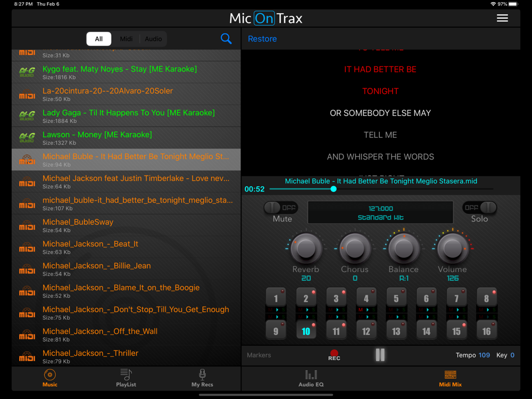Screen dimensions: 532x399
Task: Click the Wi-Fi status icon
Action: click(493, 4)
